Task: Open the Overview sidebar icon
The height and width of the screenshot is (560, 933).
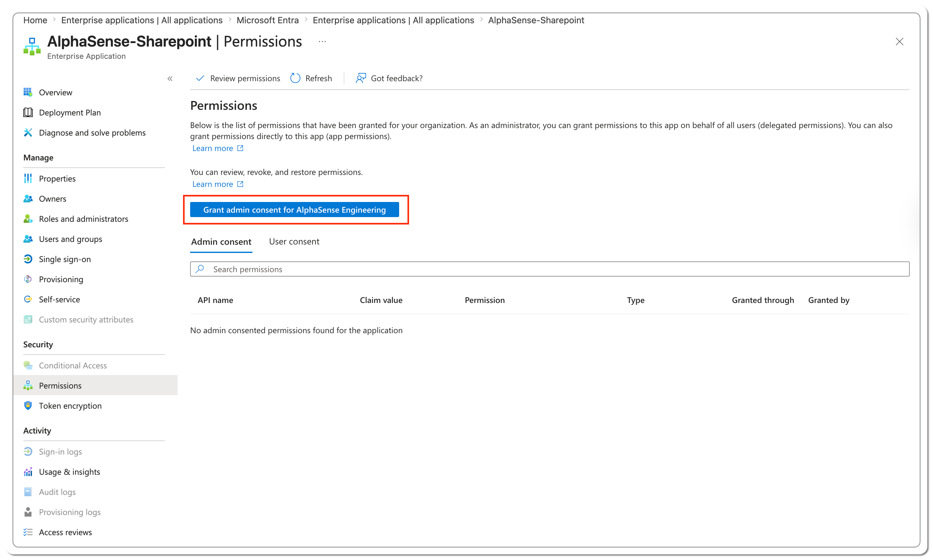Action: pyautogui.click(x=28, y=92)
